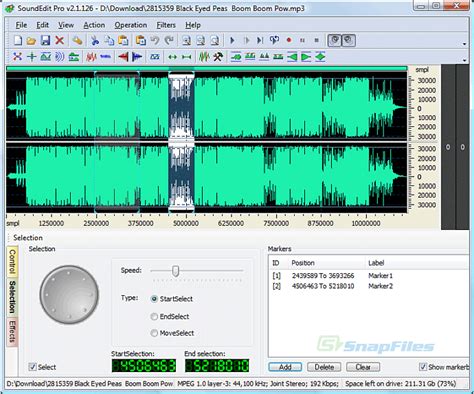Click the Speed slider thumb
This screenshot has height=394, width=474.
pyautogui.click(x=176, y=271)
